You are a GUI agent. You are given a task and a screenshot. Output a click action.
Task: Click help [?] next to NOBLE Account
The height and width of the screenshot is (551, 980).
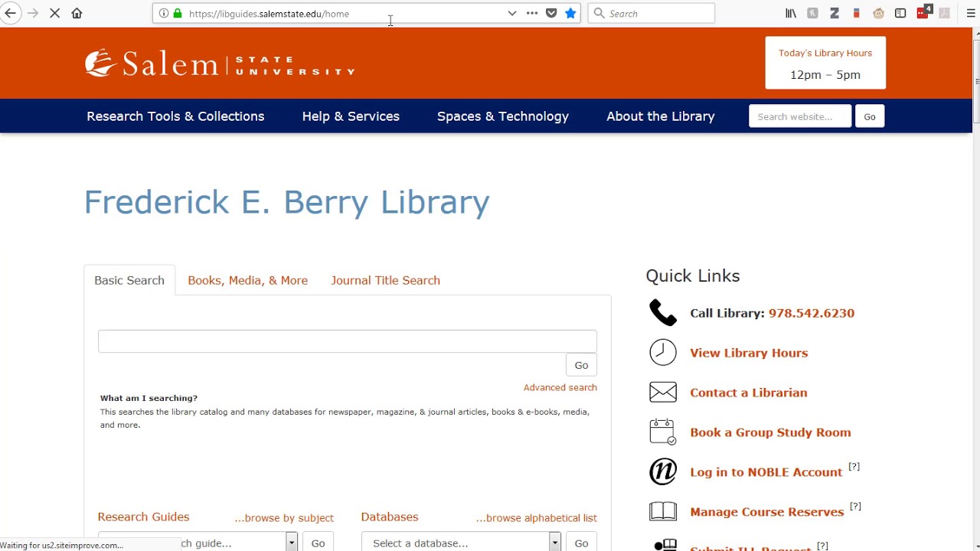pos(854,467)
